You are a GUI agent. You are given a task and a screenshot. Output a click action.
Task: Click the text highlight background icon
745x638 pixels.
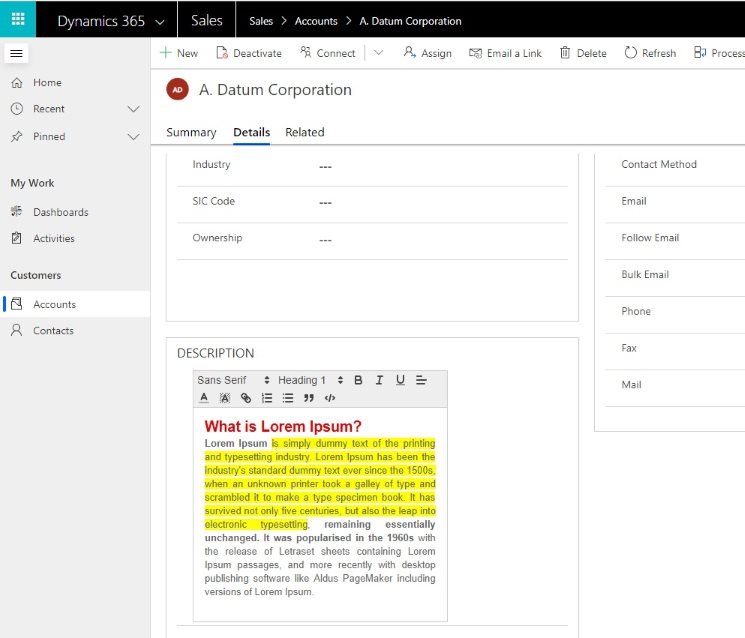pos(225,398)
